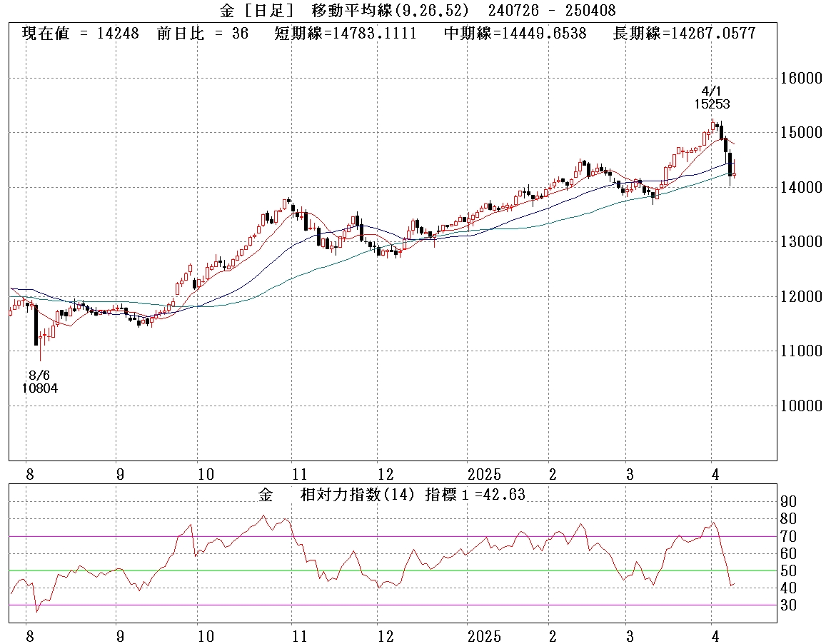Click the 4/1 15253 high annotation
Viewport: 836px width, 644px height.
[x=711, y=98]
